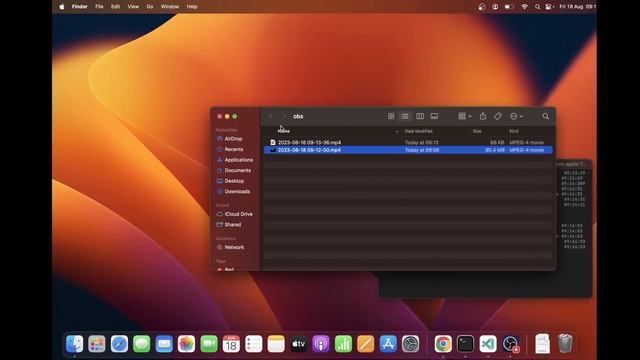Open the Help menu
This screenshot has width=640, height=360.
click(x=192, y=7)
